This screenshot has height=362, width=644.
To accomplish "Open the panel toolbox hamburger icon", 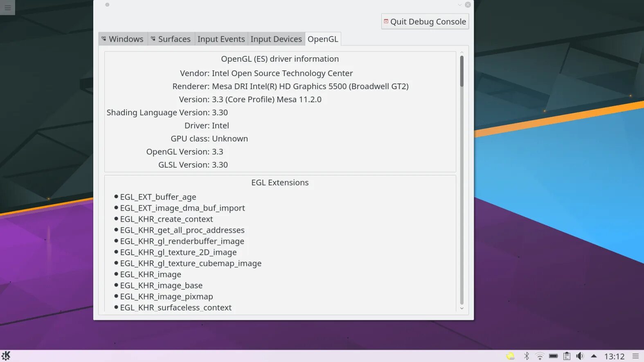I will 635,356.
